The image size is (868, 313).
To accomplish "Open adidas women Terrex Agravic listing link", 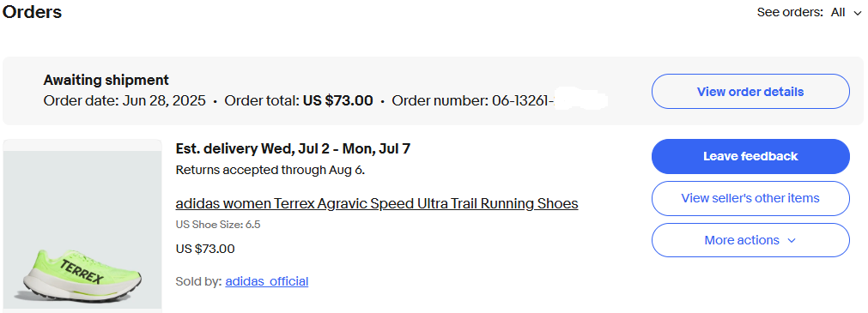I will click(x=376, y=203).
